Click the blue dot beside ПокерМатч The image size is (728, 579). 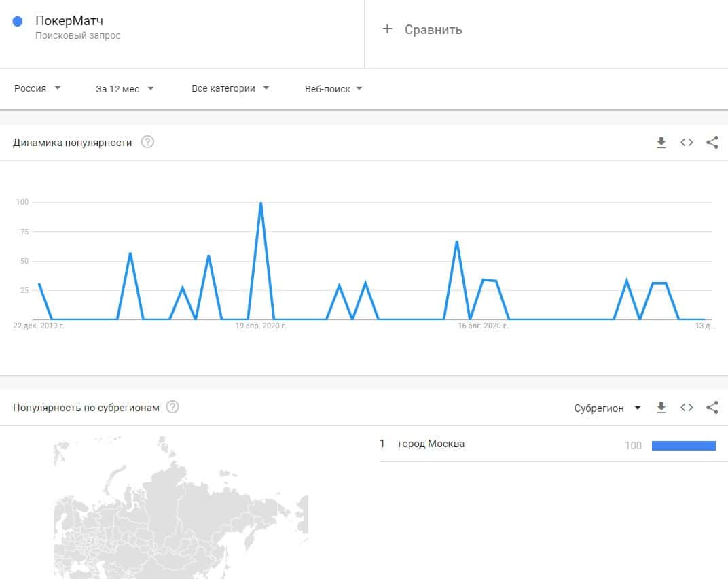(x=18, y=21)
